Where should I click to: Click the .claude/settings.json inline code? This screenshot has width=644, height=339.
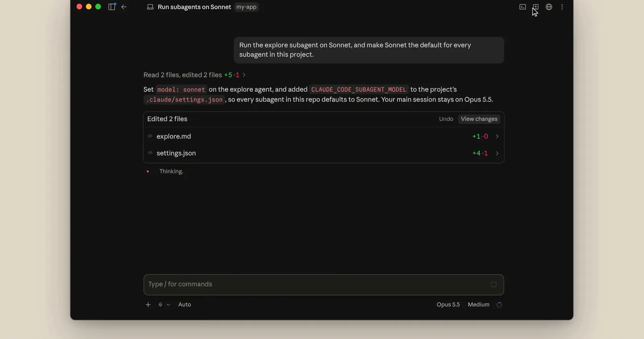click(x=184, y=99)
